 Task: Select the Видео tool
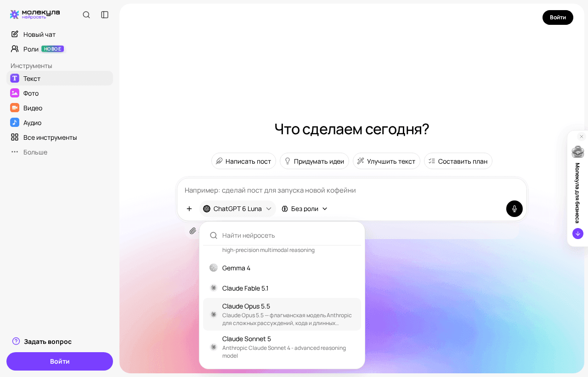click(60, 108)
